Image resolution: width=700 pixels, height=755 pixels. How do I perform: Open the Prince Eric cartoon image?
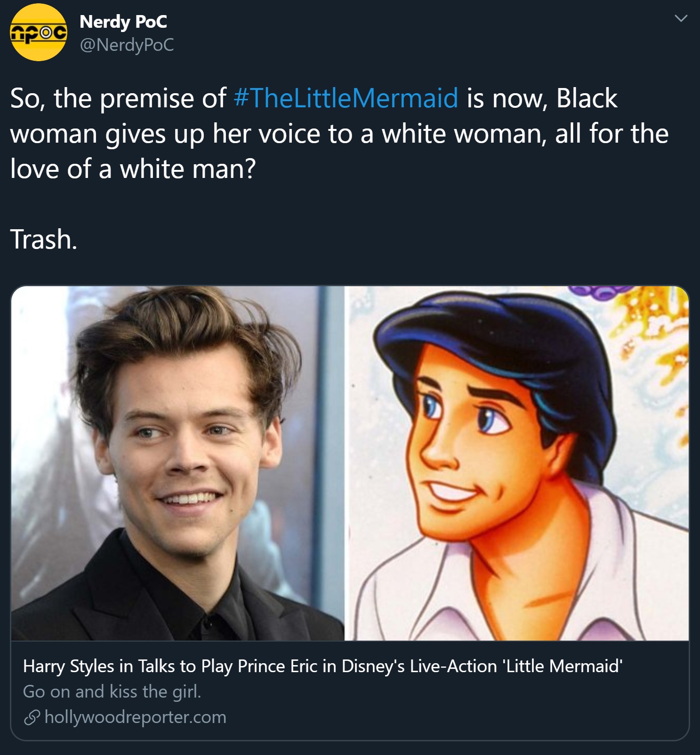(x=517, y=463)
